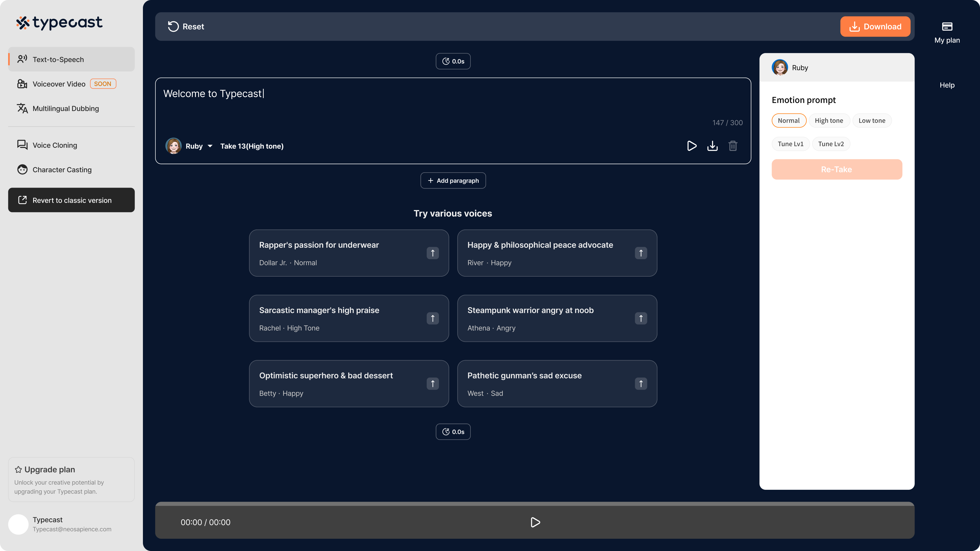
Task: Click the Voice Cloning chat icon
Action: coord(22,145)
